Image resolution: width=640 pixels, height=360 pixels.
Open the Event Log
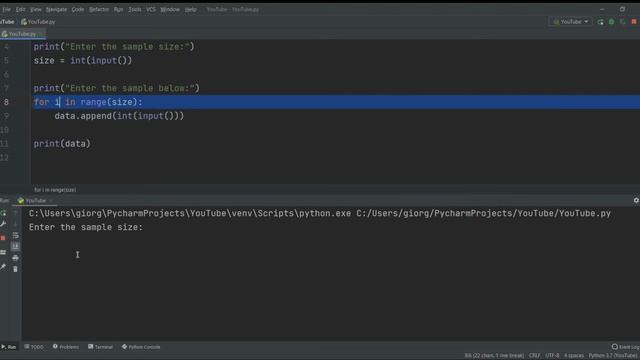click(x=625, y=347)
